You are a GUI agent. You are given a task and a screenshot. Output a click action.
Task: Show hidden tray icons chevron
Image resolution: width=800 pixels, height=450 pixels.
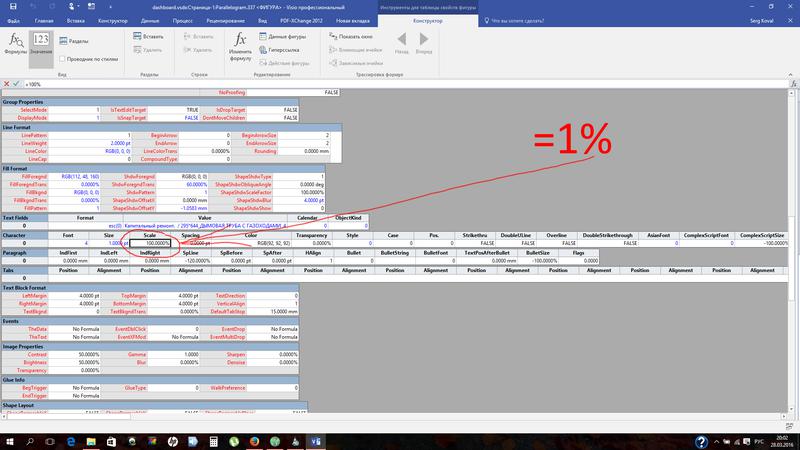pyautogui.click(x=716, y=441)
